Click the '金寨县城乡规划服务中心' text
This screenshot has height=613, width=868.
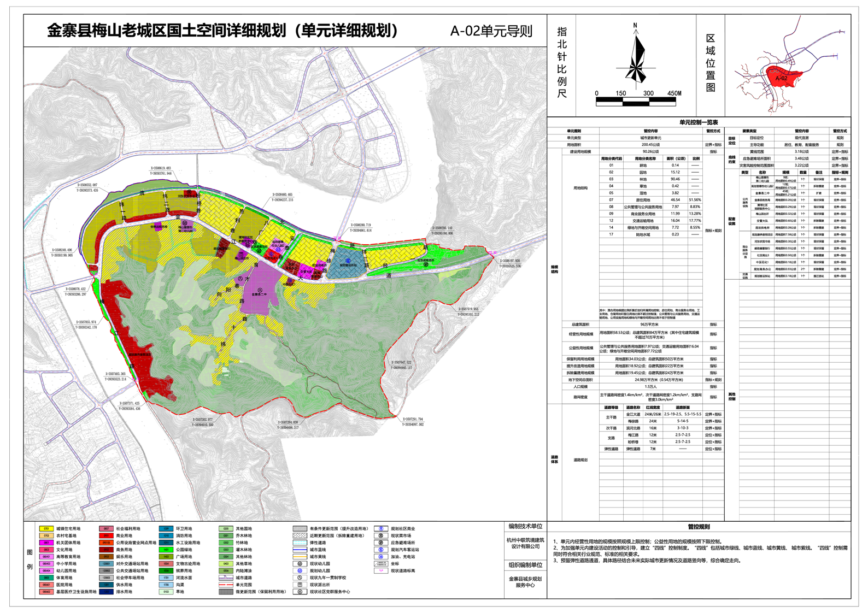525,582
